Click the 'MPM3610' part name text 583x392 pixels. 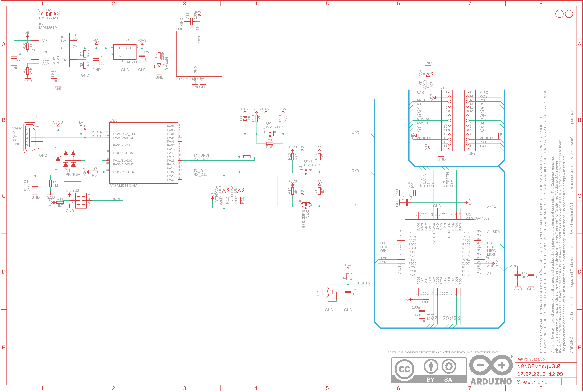point(48,28)
